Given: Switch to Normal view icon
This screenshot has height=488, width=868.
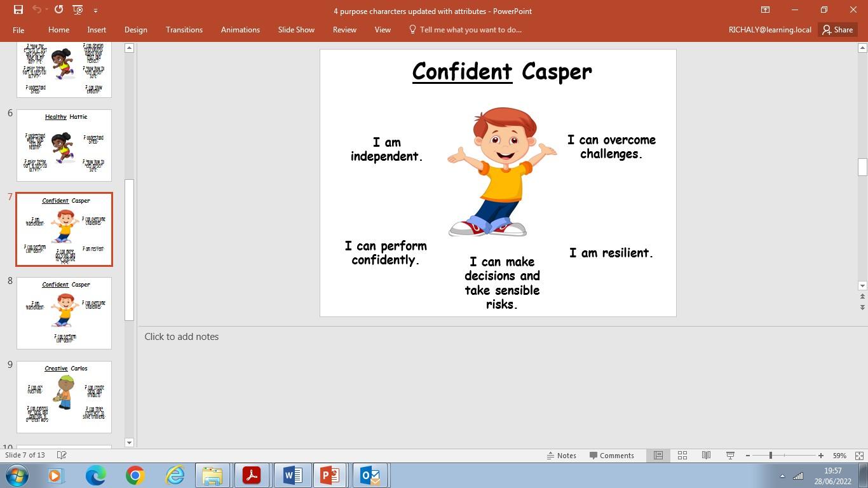Looking at the screenshot, I should pos(658,455).
